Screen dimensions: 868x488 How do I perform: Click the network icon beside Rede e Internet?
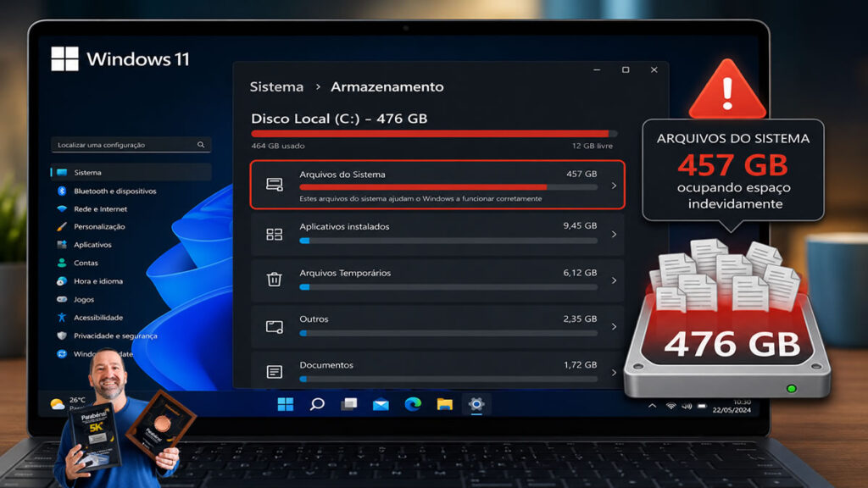coord(62,209)
